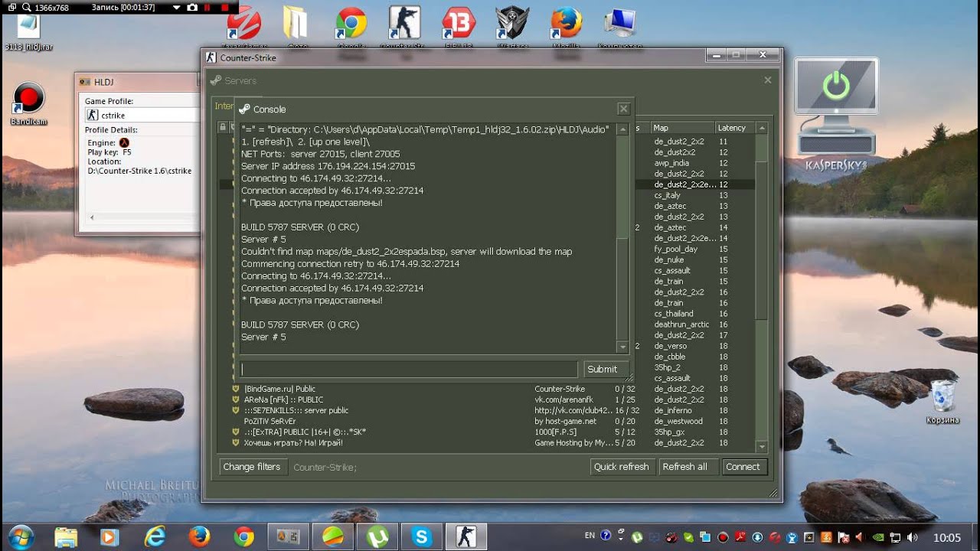Switch to uTorrent in taskbar
Screen dimensions: 980x551
[377, 537]
